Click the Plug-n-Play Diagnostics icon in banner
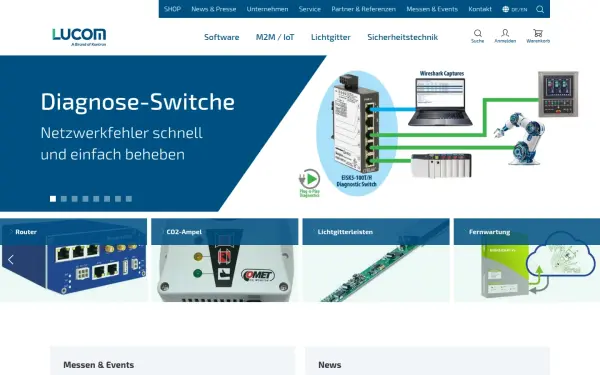600x375 pixels. (309, 183)
